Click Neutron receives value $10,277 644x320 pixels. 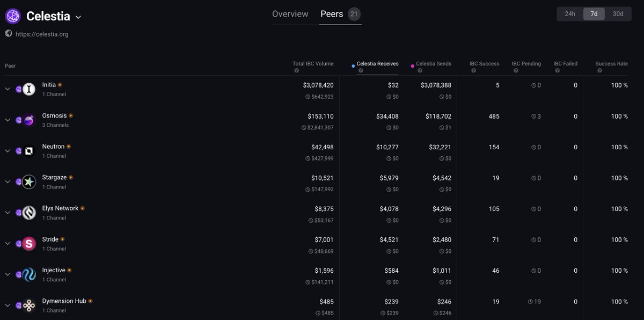(387, 147)
